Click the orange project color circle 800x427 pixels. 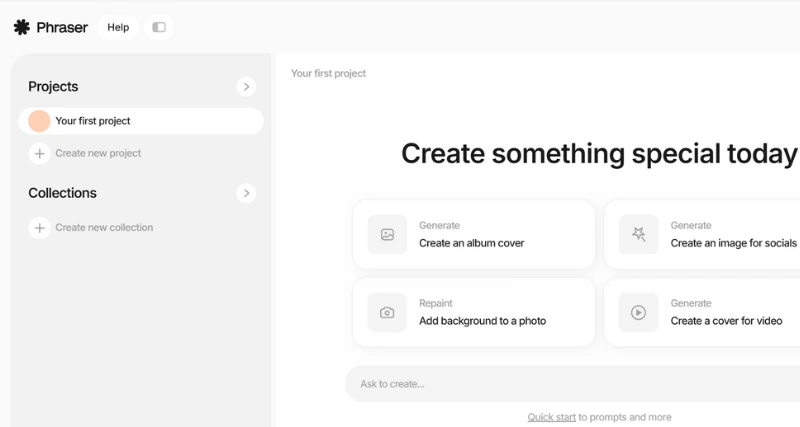39,121
